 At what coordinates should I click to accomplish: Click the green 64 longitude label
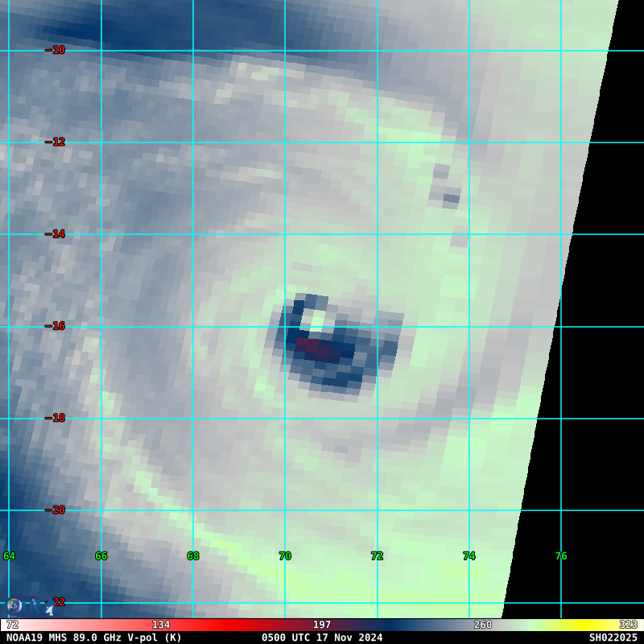(x=9, y=556)
